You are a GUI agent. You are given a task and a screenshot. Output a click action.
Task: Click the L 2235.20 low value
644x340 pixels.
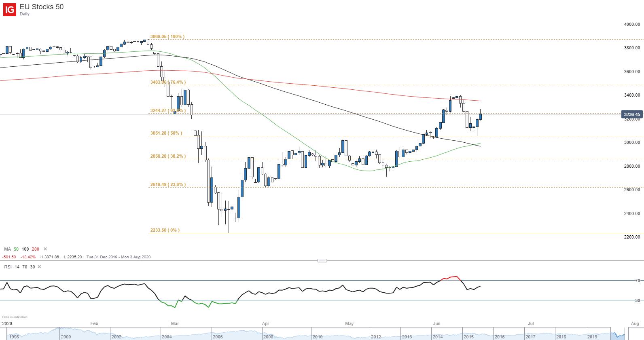tap(73, 257)
